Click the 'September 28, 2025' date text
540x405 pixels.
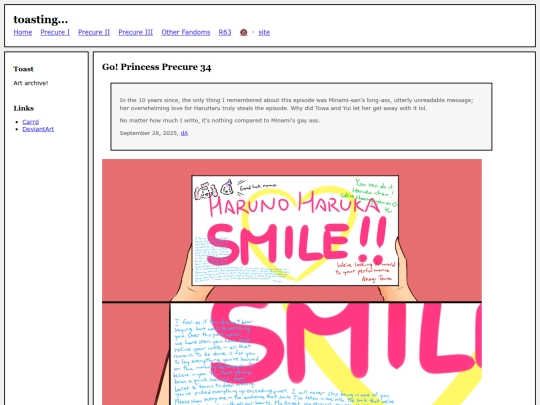click(x=148, y=133)
